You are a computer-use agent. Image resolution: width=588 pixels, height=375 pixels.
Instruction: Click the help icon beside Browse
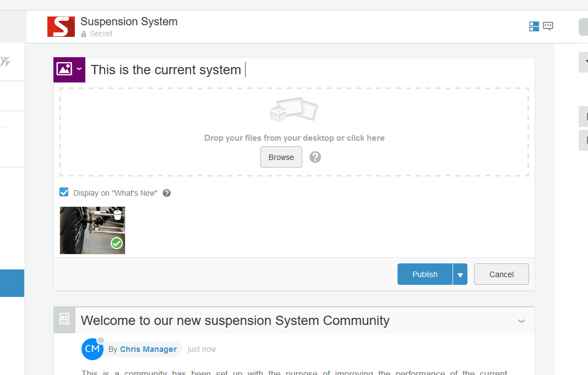tap(315, 157)
